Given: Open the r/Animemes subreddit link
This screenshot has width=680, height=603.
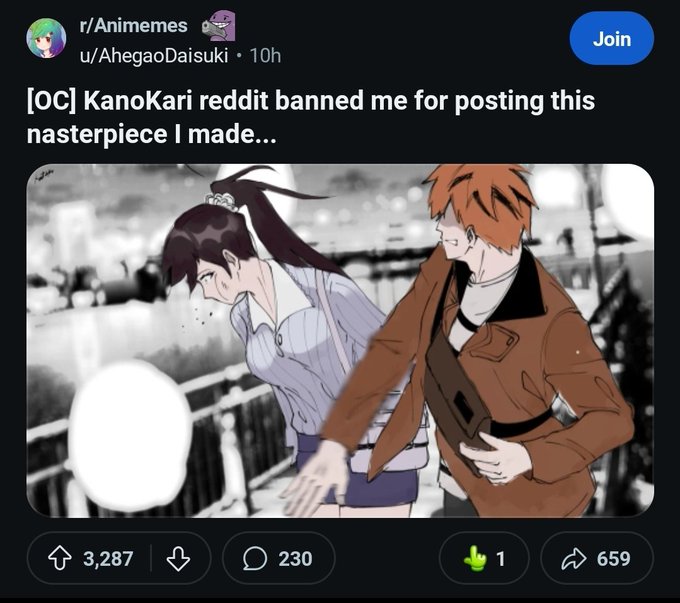Looking at the screenshot, I should point(134,26).
